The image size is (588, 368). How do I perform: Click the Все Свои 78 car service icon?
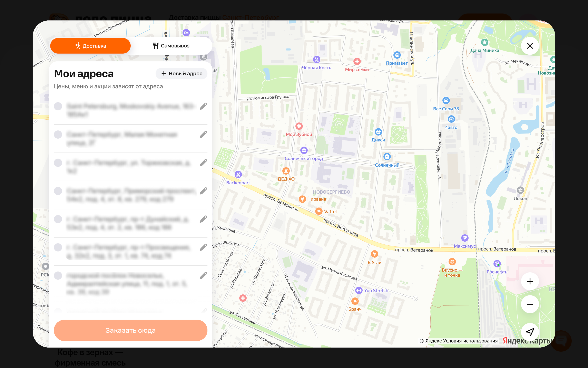[x=446, y=100]
